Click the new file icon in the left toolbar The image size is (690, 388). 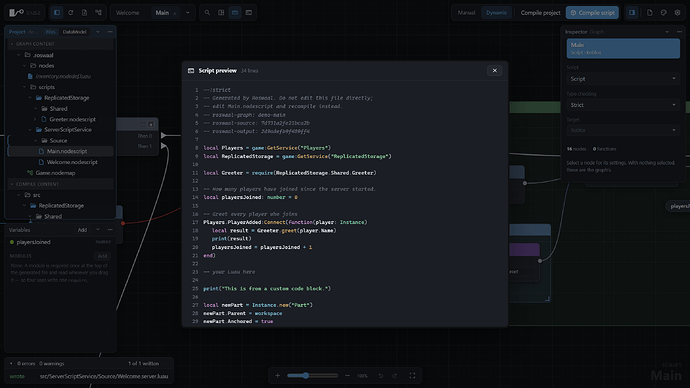pos(84,13)
